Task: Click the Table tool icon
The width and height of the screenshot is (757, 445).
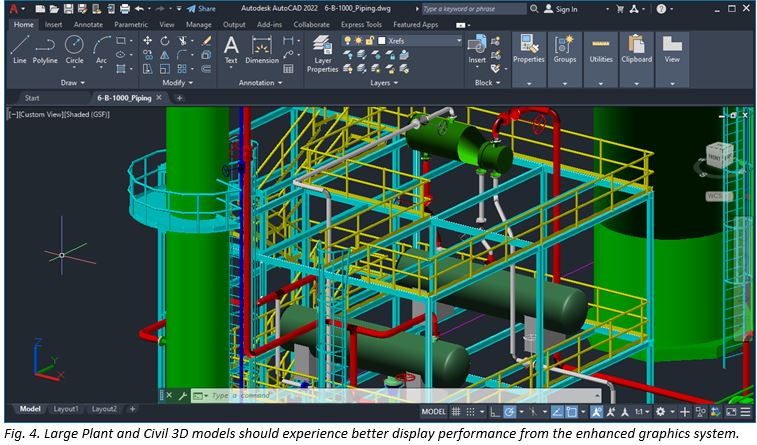Action: [288, 69]
